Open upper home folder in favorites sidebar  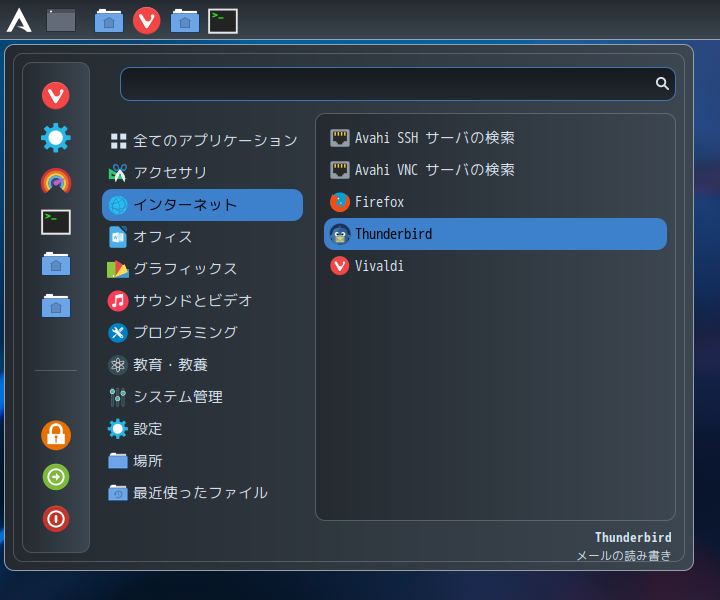click(56, 264)
